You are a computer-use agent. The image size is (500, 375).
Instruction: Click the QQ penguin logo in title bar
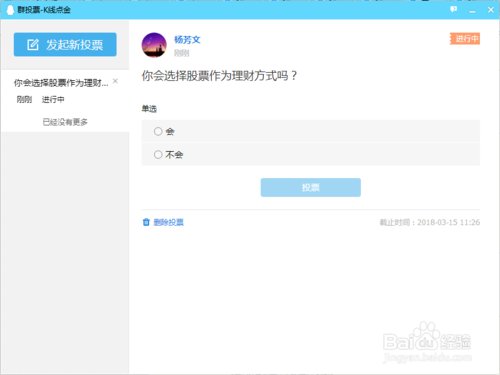point(10,10)
